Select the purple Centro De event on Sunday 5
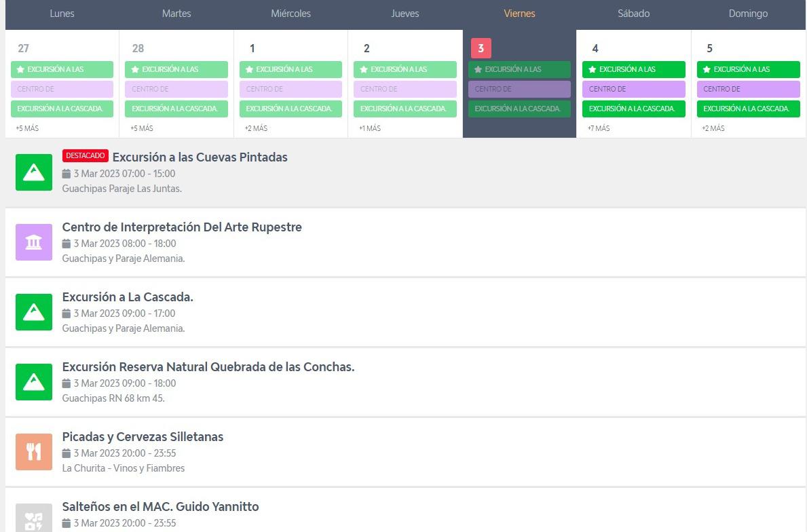807x532 pixels. (x=748, y=89)
